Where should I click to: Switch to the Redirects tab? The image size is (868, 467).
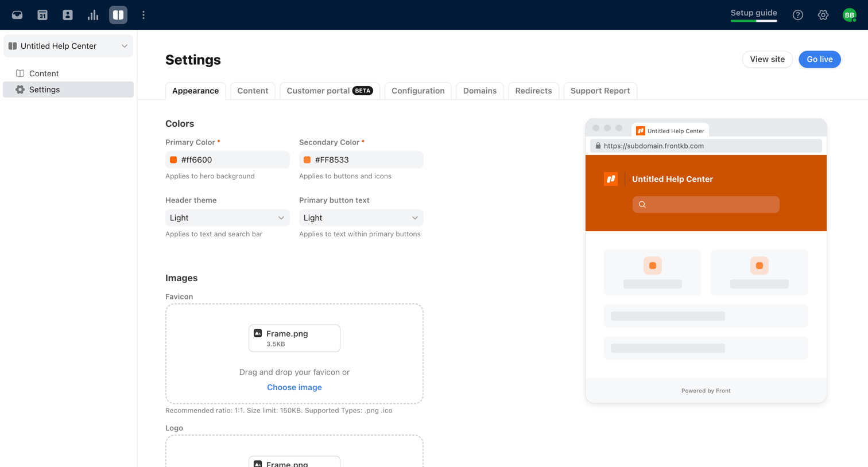[x=533, y=91]
